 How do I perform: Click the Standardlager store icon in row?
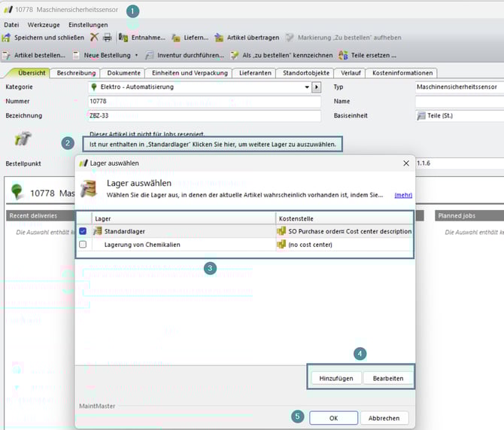pos(97,231)
